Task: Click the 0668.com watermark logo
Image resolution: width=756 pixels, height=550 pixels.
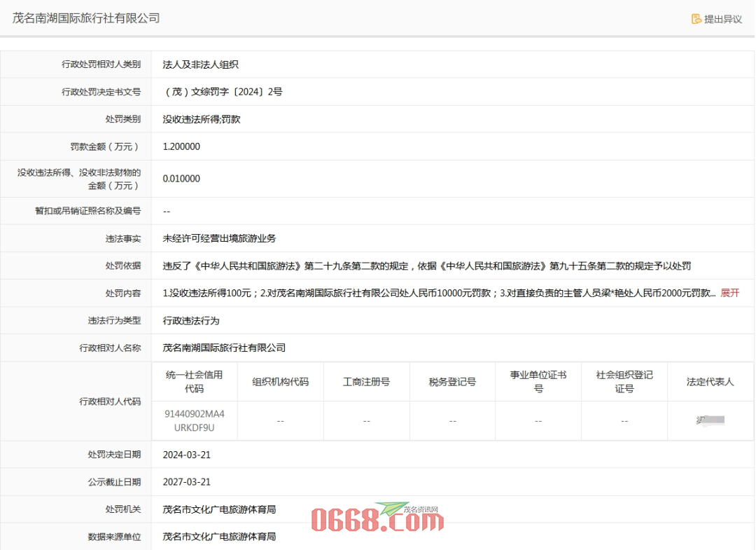Action: click(x=377, y=520)
